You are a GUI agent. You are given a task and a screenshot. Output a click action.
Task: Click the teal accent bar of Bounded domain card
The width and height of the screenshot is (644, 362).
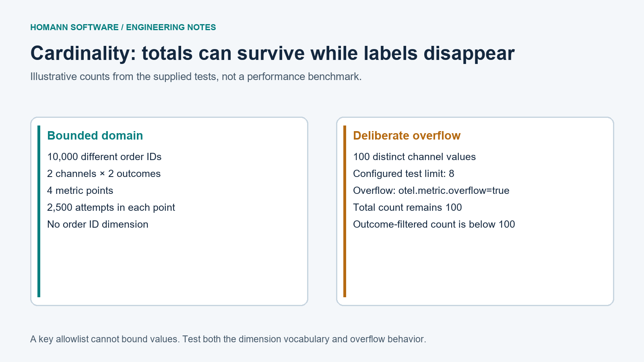tap(39, 211)
